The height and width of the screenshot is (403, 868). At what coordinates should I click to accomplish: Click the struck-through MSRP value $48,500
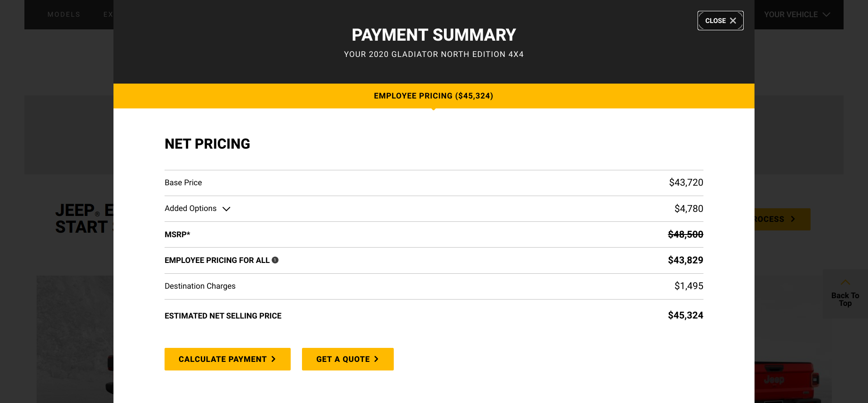tap(685, 234)
